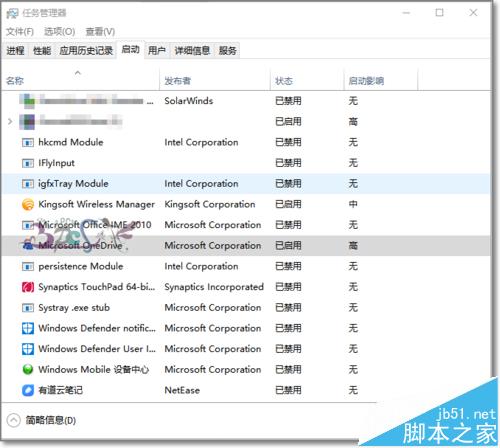Click the Windows Defender notification shield icon
Viewport: 500px width, 448px height.
click(x=28, y=328)
